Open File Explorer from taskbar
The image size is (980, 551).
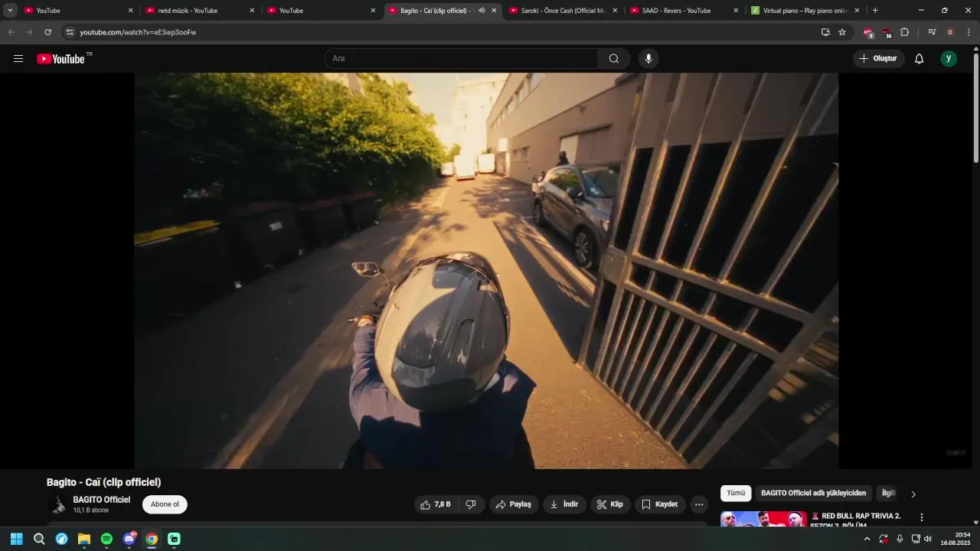point(84,539)
